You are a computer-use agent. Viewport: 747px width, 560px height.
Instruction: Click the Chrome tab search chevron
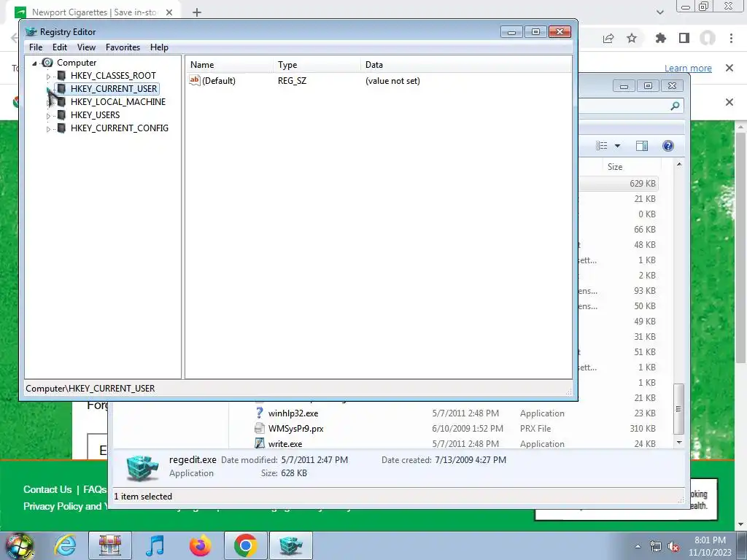(x=659, y=12)
